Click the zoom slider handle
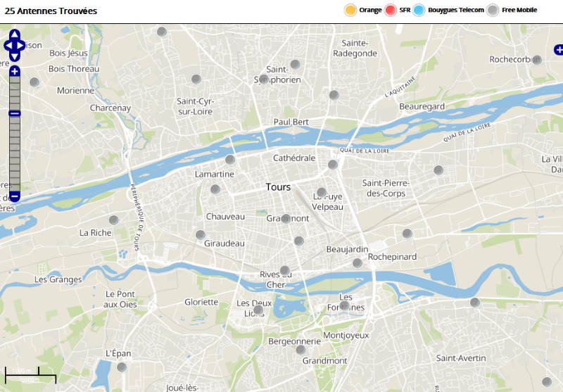The image size is (563, 392). (x=14, y=113)
